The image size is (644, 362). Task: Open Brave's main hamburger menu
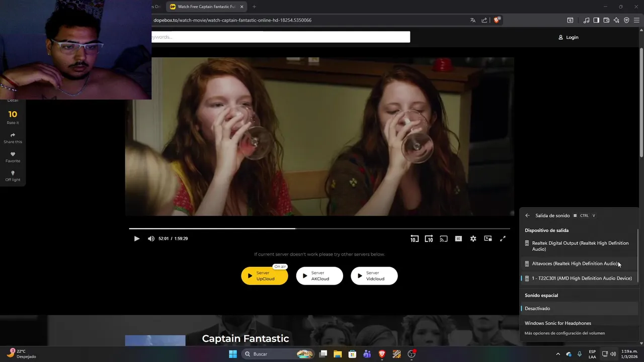tap(637, 20)
